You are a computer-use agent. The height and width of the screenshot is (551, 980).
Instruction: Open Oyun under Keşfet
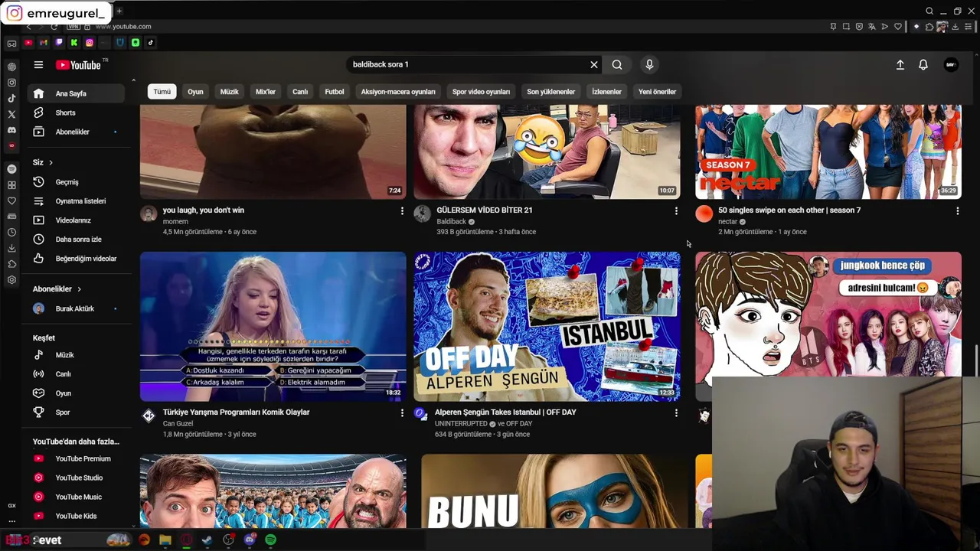tap(76, 393)
